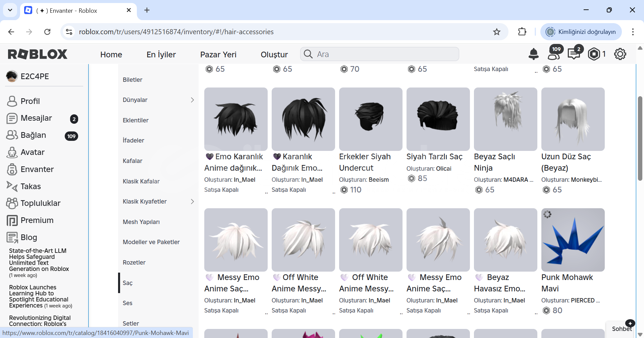The height and width of the screenshot is (338, 644).
Task: Click the Emo Karanlık Anime hair thumbnail
Action: pyautogui.click(x=236, y=119)
